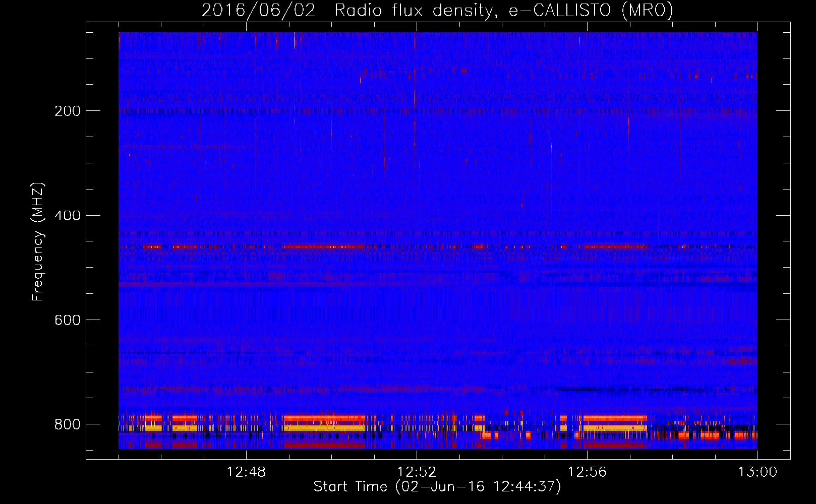Click the 400 frequency tick label
The height and width of the screenshot is (504, 816).
tap(68, 216)
